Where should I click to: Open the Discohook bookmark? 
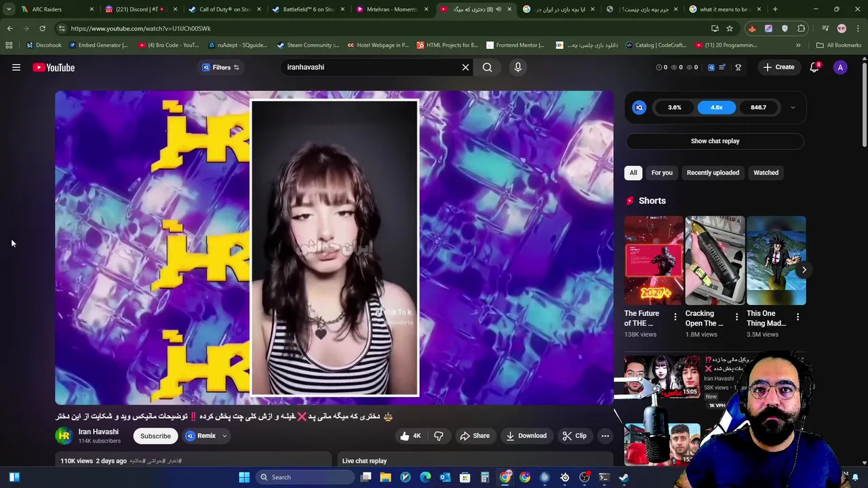tap(43, 45)
